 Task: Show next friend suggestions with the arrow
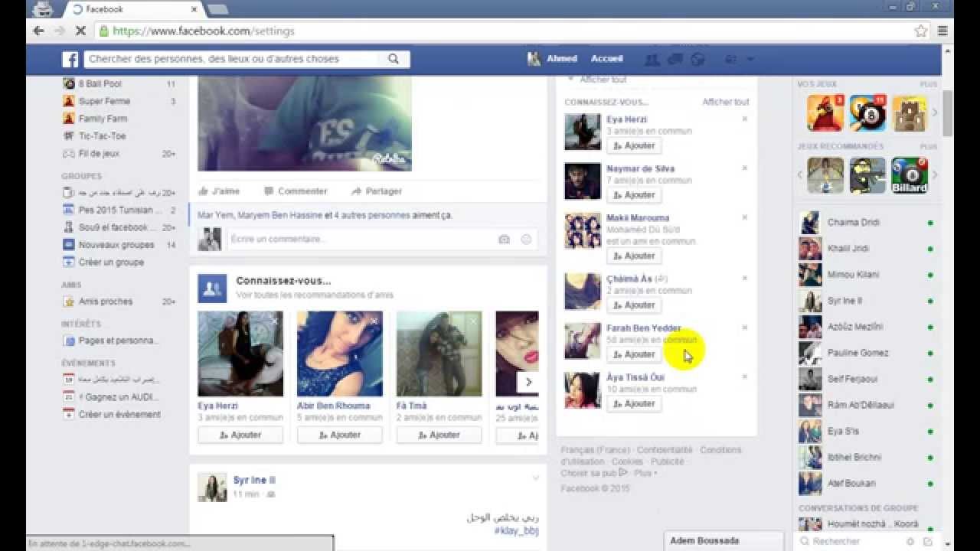pos(528,382)
